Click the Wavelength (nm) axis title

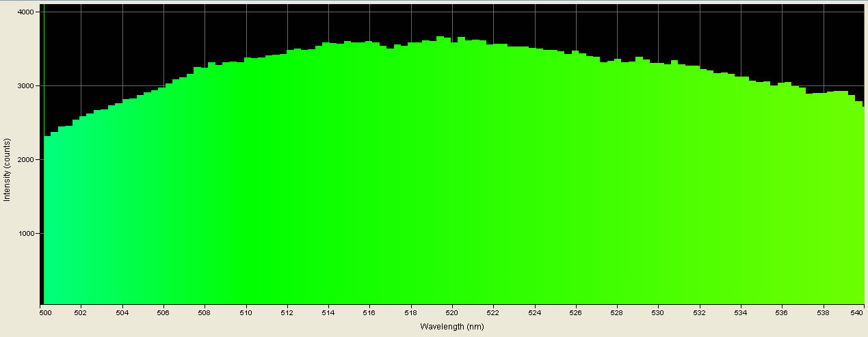pyautogui.click(x=452, y=327)
